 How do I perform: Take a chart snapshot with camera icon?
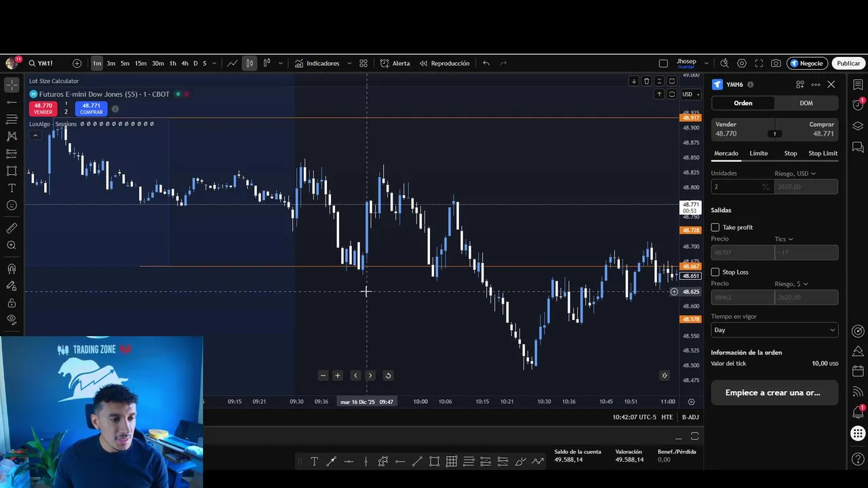[x=776, y=63]
